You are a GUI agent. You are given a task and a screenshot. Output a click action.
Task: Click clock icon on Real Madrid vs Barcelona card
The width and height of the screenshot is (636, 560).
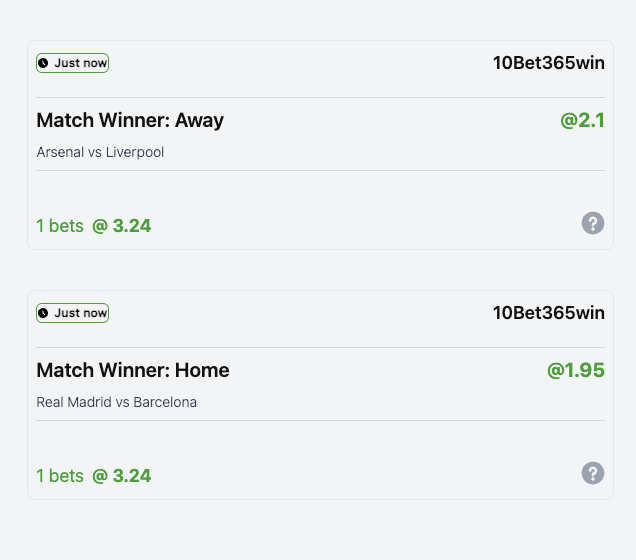pyautogui.click(x=43, y=313)
